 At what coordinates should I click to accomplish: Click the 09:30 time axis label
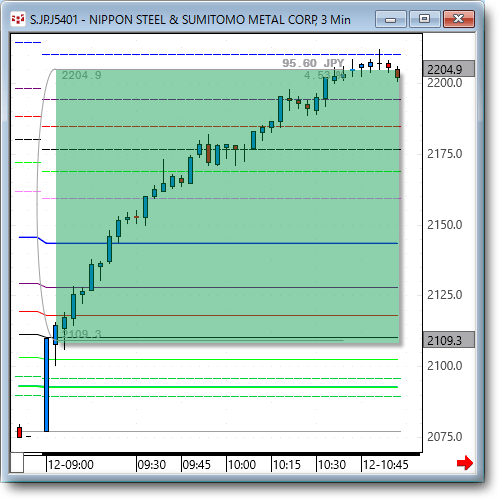152,464
